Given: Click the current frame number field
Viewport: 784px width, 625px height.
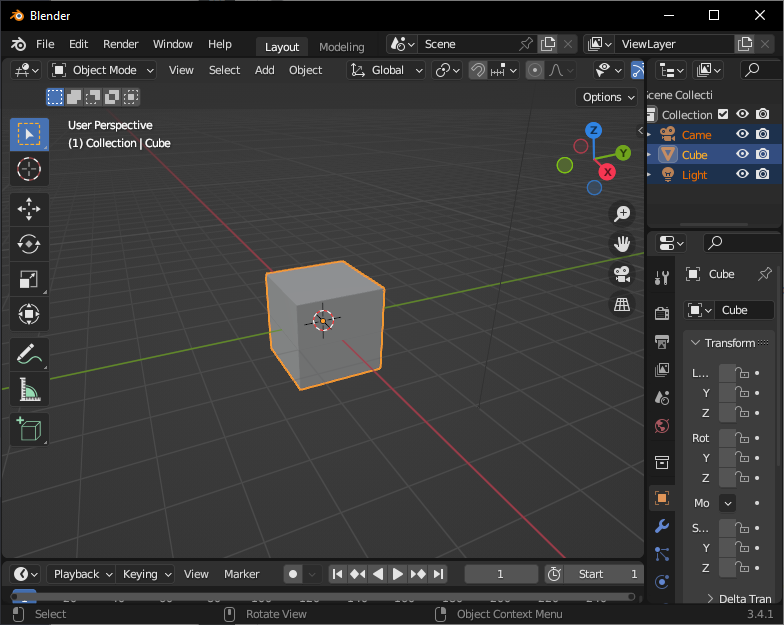Looking at the screenshot, I should 501,574.
